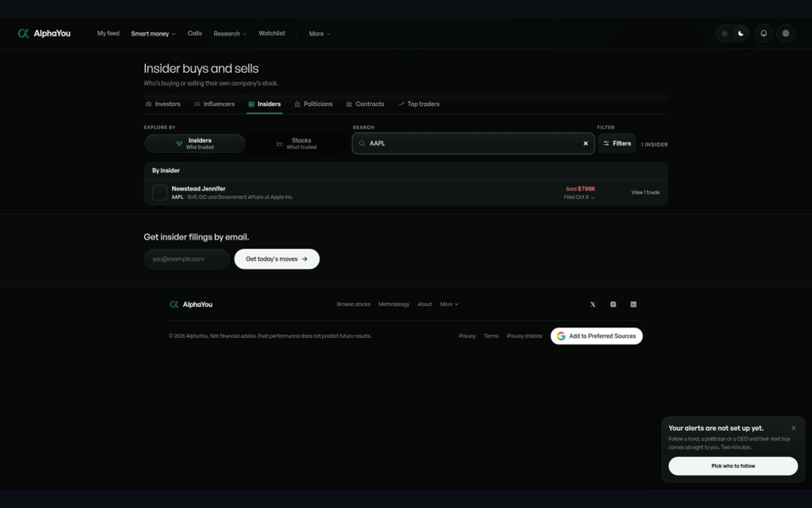This screenshot has width=812, height=508.
Task: Click View 1 trade link
Action: pyautogui.click(x=645, y=192)
